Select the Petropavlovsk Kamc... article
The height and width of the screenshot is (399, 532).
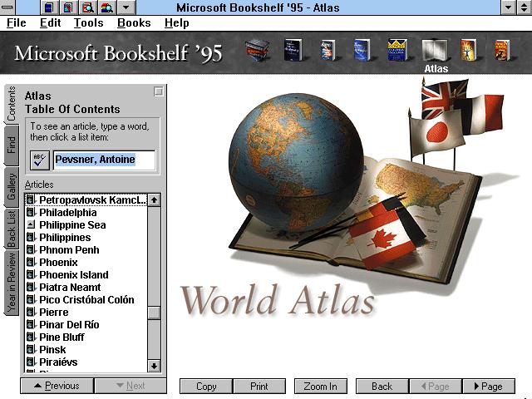86,199
